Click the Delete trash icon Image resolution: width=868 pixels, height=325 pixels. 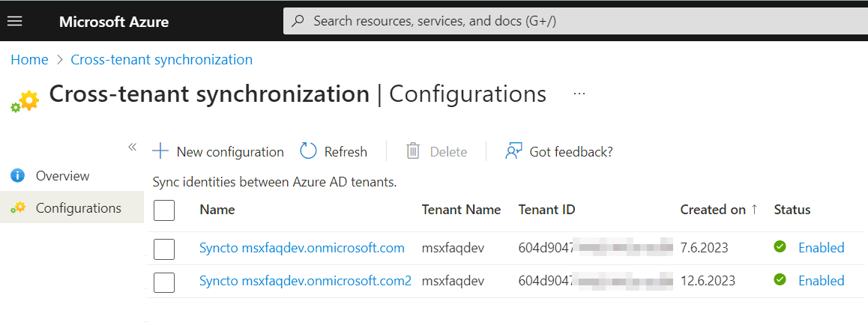(413, 151)
